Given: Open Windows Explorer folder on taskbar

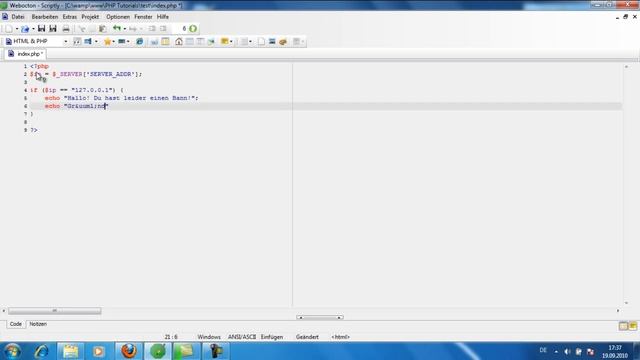Looking at the screenshot, I should tap(70, 351).
